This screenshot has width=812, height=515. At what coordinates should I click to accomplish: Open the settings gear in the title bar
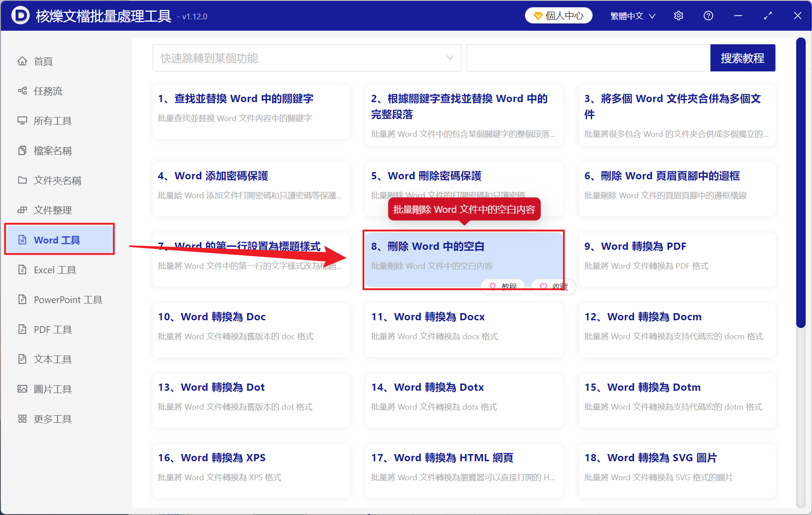(678, 15)
